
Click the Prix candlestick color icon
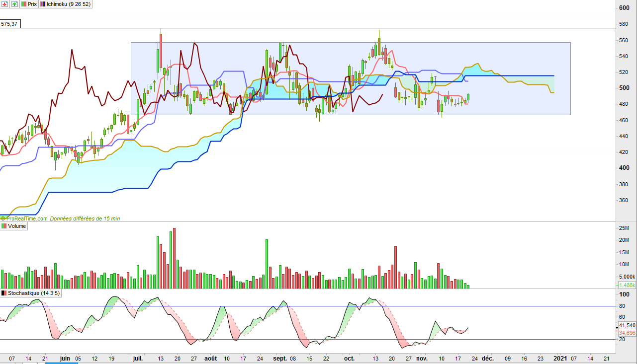click(23, 3)
